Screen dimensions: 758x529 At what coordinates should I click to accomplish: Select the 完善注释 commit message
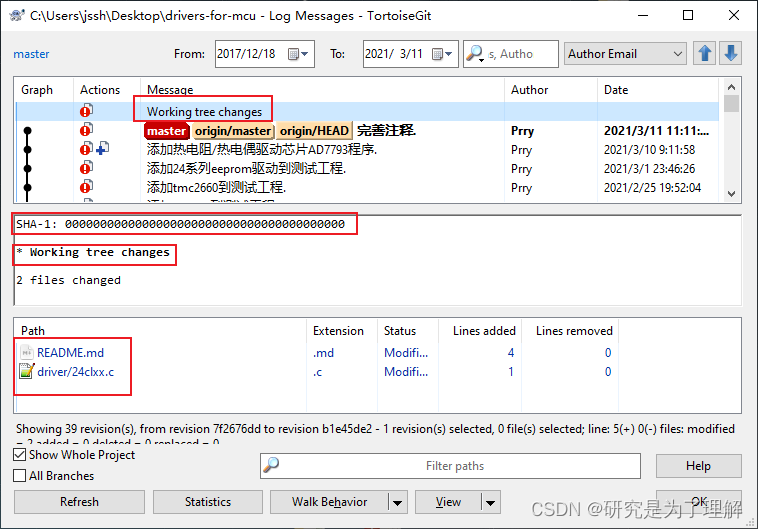[x=386, y=131]
